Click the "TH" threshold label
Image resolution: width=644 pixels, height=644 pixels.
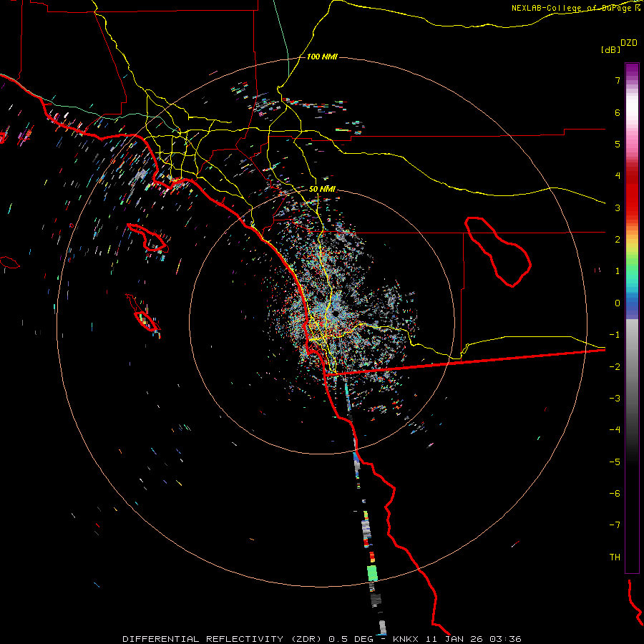pyautogui.click(x=615, y=557)
